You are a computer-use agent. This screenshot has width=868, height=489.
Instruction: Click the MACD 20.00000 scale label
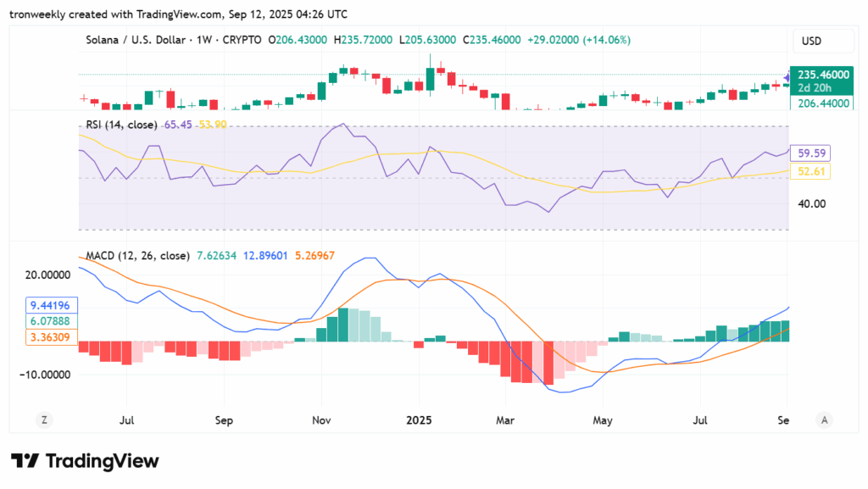click(x=47, y=275)
